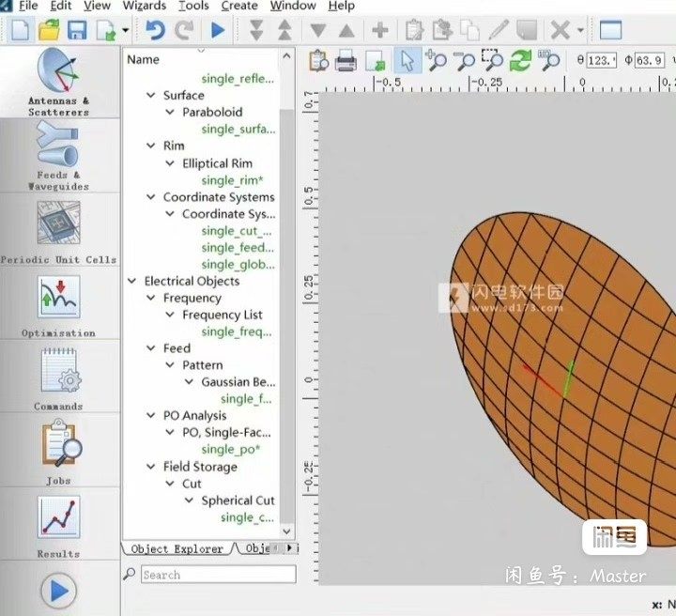Select the arrow pointer tool in view toolbar

pyautogui.click(x=407, y=62)
